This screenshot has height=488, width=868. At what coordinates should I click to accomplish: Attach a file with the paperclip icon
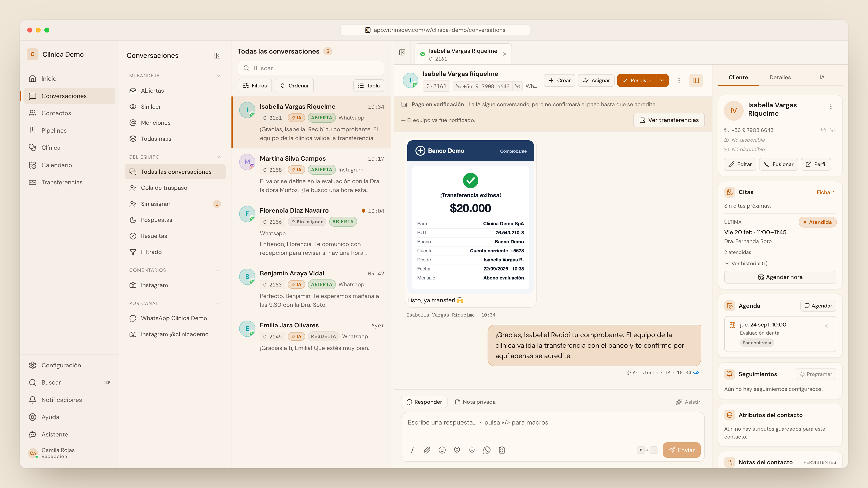tap(427, 450)
